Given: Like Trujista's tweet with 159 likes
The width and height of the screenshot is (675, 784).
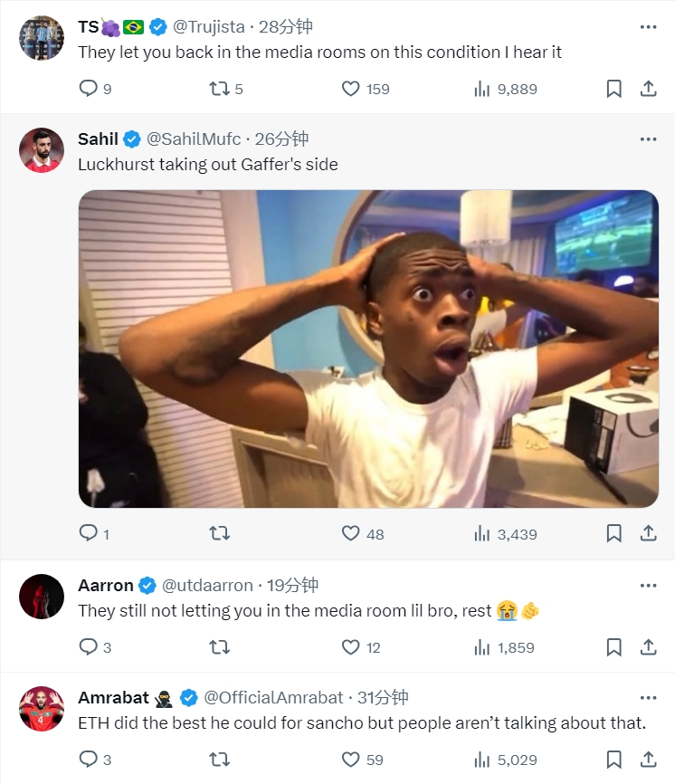Looking at the screenshot, I should (351, 89).
